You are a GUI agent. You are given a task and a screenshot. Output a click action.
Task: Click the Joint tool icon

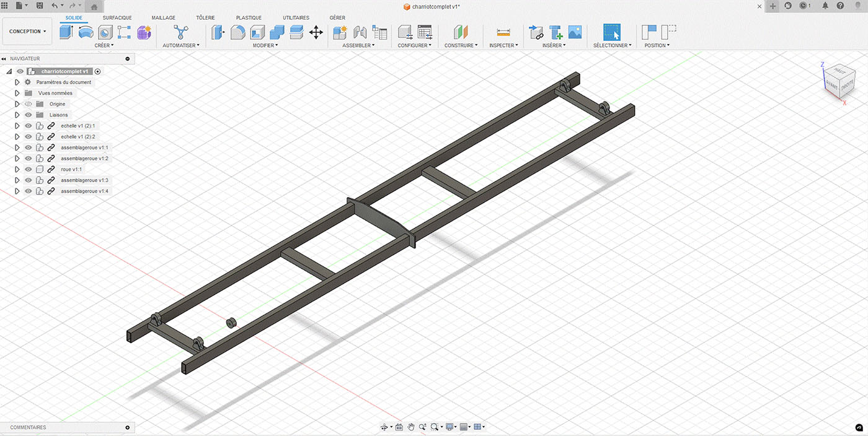(360, 32)
